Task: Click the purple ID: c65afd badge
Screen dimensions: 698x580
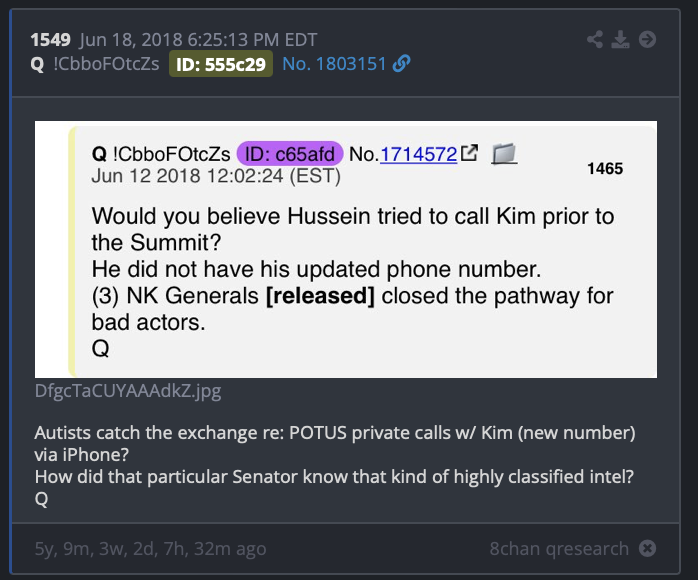Action: point(290,154)
